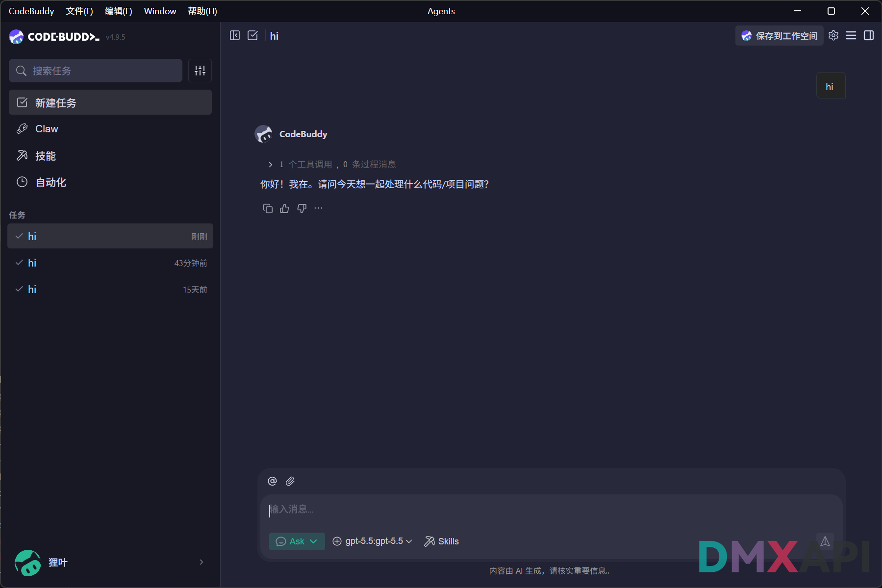Open 自动化 in the sidebar

click(110, 182)
